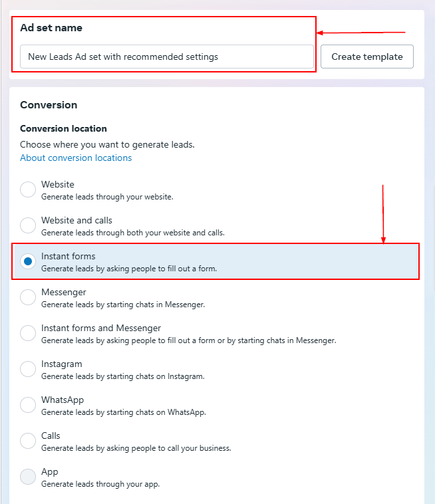The width and height of the screenshot is (435, 504).
Task: Open the About conversion locations link
Action: click(76, 158)
